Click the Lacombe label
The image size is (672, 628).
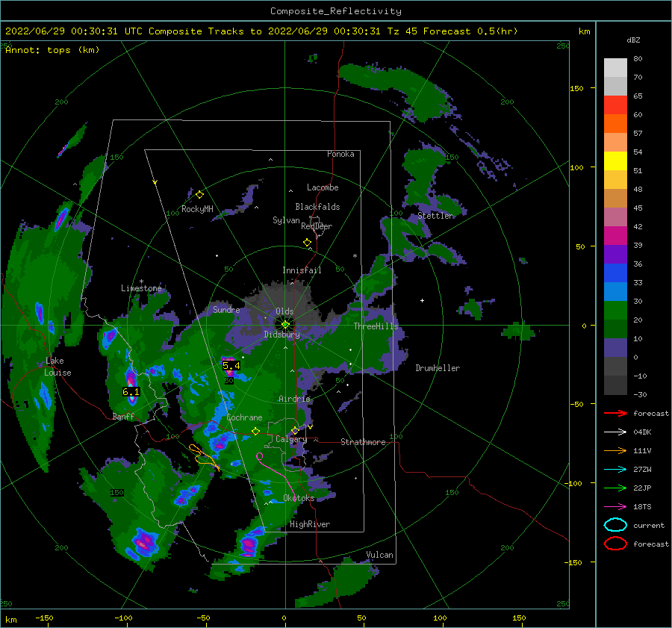tap(323, 187)
